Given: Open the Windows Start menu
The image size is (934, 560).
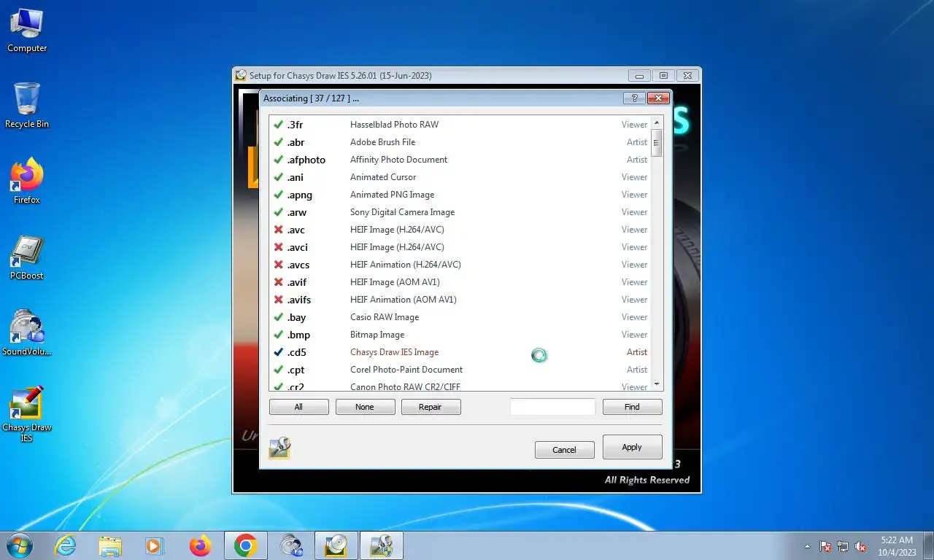Looking at the screenshot, I should [20, 545].
